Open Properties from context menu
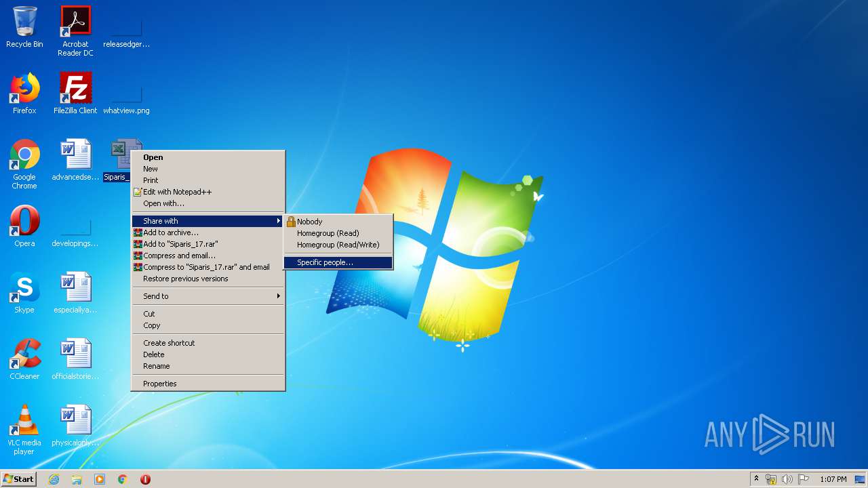Screen dimensions: 868x488 pyautogui.click(x=208, y=384)
